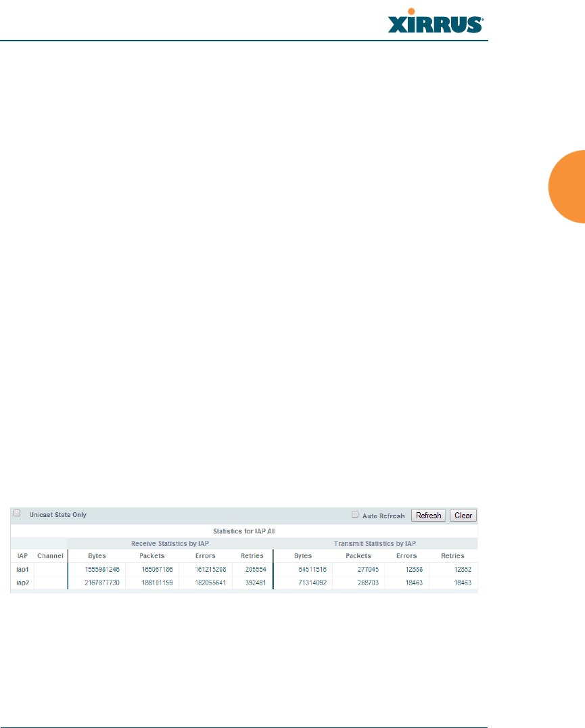Click the Receive Retries column header
The image size is (585, 728).
point(252,555)
